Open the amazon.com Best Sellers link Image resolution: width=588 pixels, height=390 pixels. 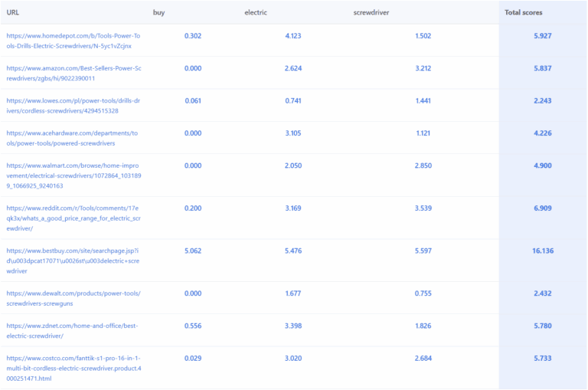pos(73,74)
